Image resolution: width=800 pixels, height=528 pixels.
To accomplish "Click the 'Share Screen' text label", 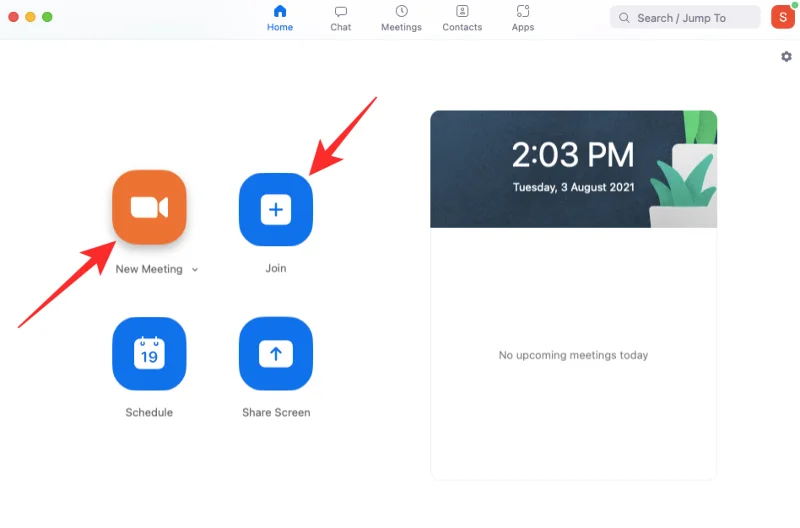I will click(x=276, y=412).
